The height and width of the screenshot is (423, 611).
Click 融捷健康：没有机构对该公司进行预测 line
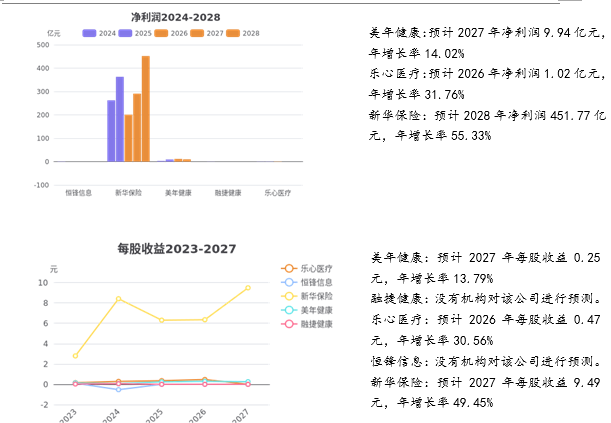(x=486, y=299)
